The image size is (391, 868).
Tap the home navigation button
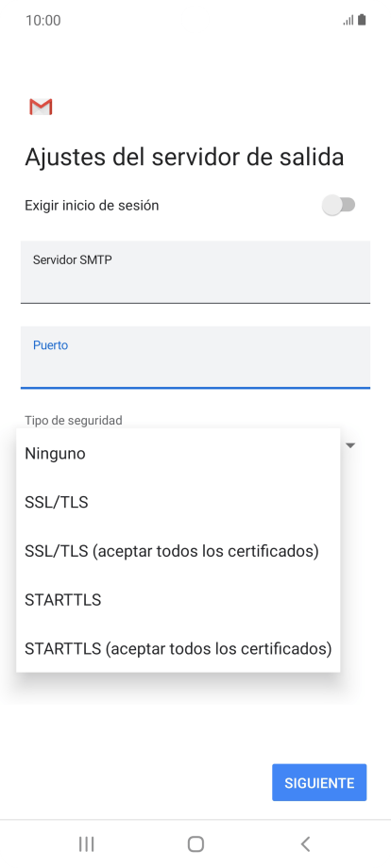tap(195, 844)
